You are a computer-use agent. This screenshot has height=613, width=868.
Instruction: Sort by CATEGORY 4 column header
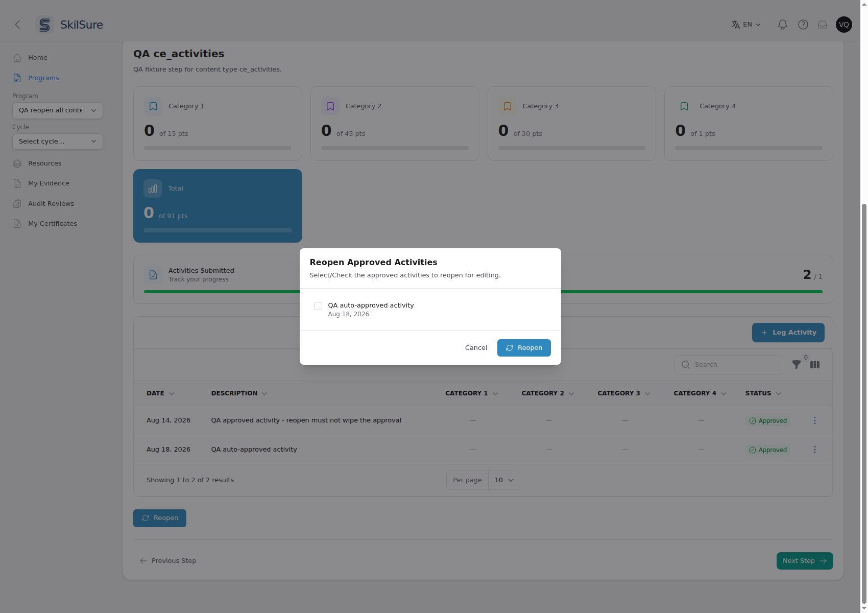700,393
